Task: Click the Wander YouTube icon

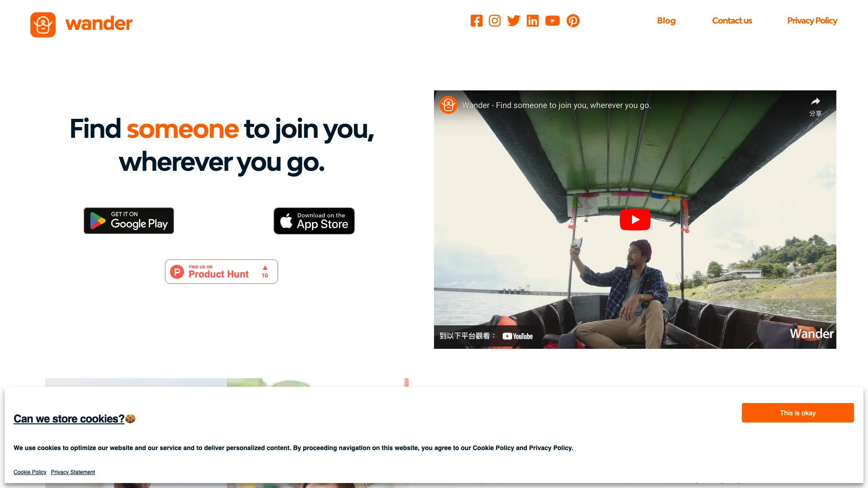Action: tap(552, 21)
